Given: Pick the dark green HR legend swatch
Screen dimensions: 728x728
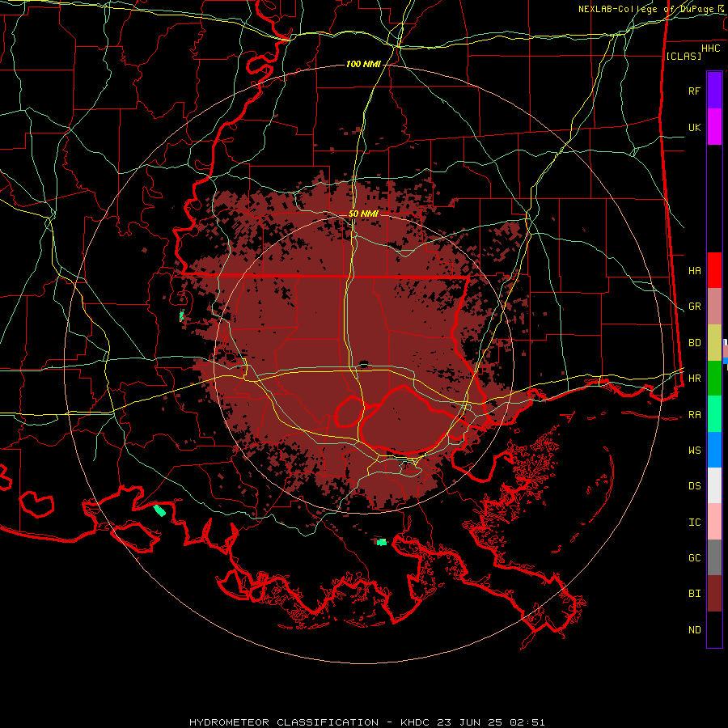Looking at the screenshot, I should click(714, 379).
